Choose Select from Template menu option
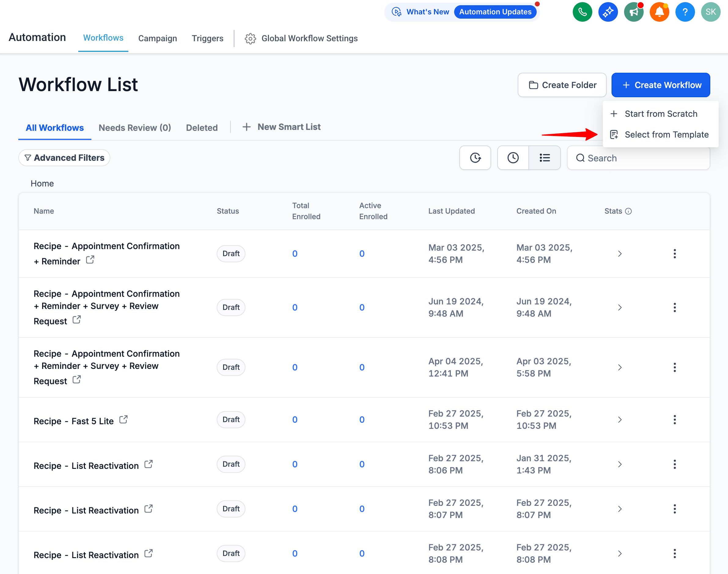This screenshot has height=574, width=728. (x=660, y=135)
